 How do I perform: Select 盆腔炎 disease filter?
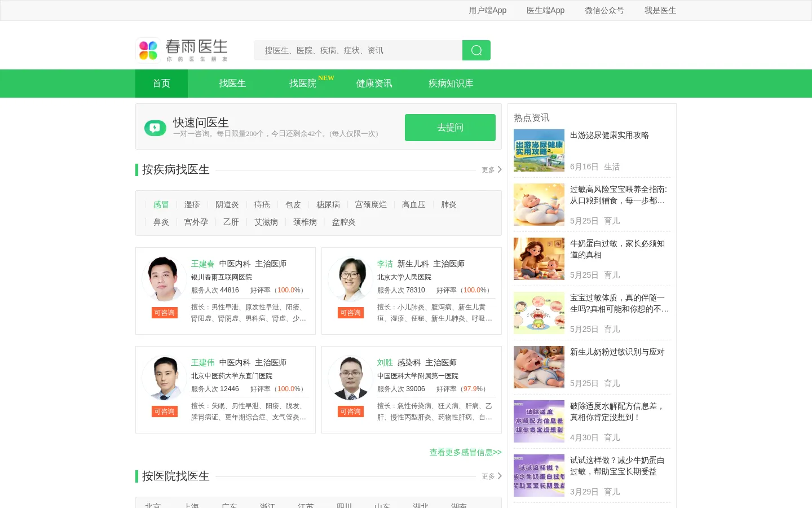tap(344, 222)
